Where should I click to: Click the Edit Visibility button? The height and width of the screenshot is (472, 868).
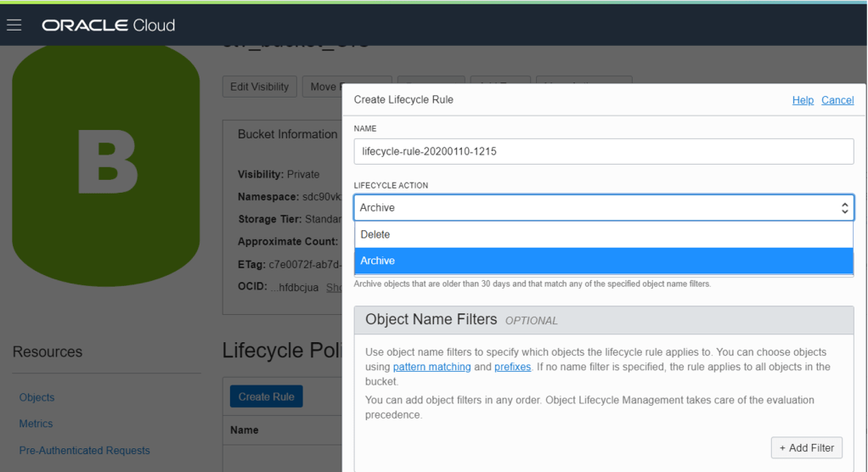click(x=260, y=87)
